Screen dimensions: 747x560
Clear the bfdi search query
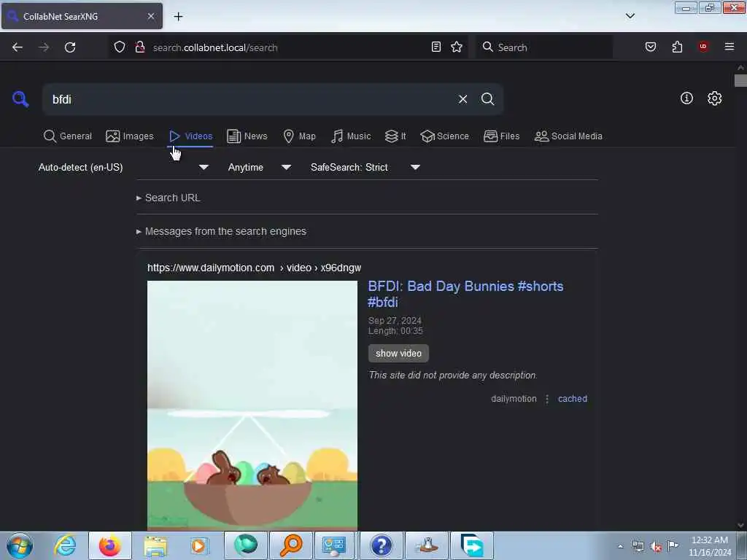[x=462, y=99]
